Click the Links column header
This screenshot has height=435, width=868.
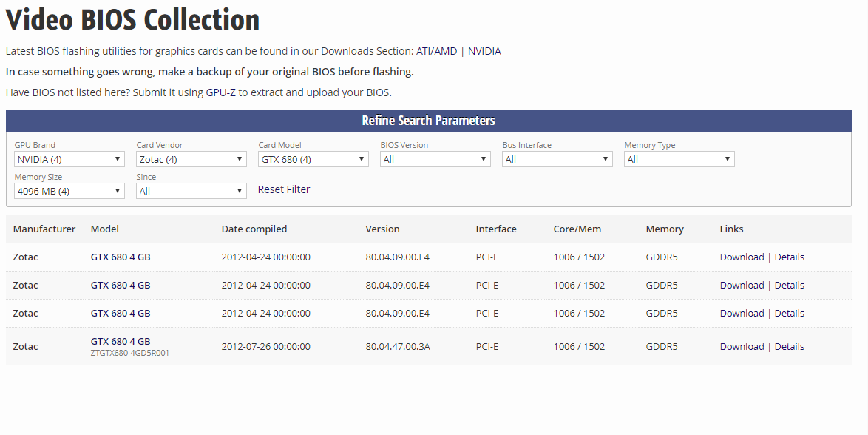click(x=731, y=229)
